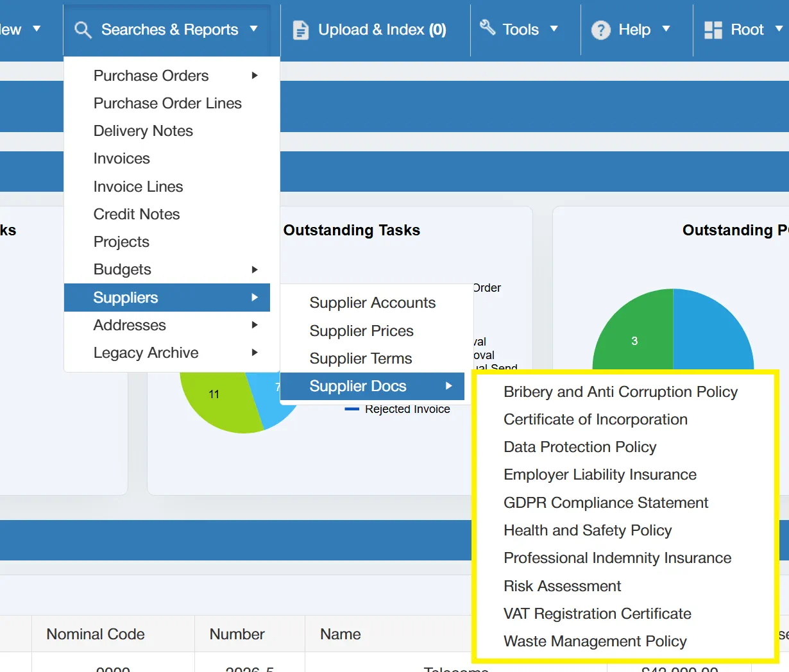This screenshot has height=672, width=789.
Task: Select GDPR Compliance Statement
Action: pos(606,503)
